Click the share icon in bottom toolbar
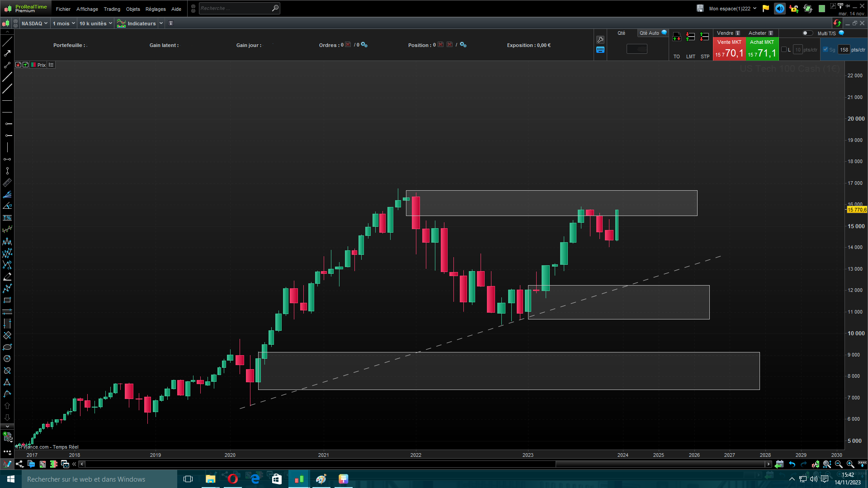The width and height of the screenshot is (868, 488). pyautogui.click(x=19, y=464)
